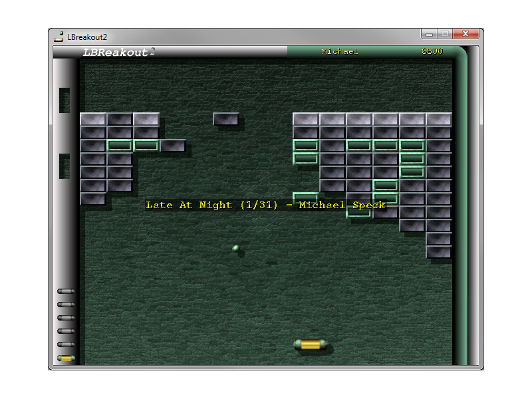Click the upper slot in the left wall
This screenshot has width=532, height=399.
point(65,100)
